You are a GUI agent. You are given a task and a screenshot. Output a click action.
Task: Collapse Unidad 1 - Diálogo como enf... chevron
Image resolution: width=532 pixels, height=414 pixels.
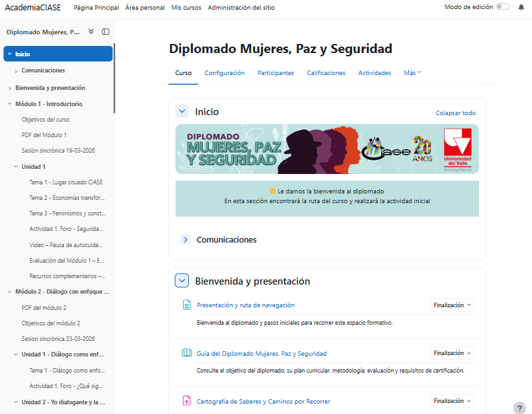pos(16,354)
